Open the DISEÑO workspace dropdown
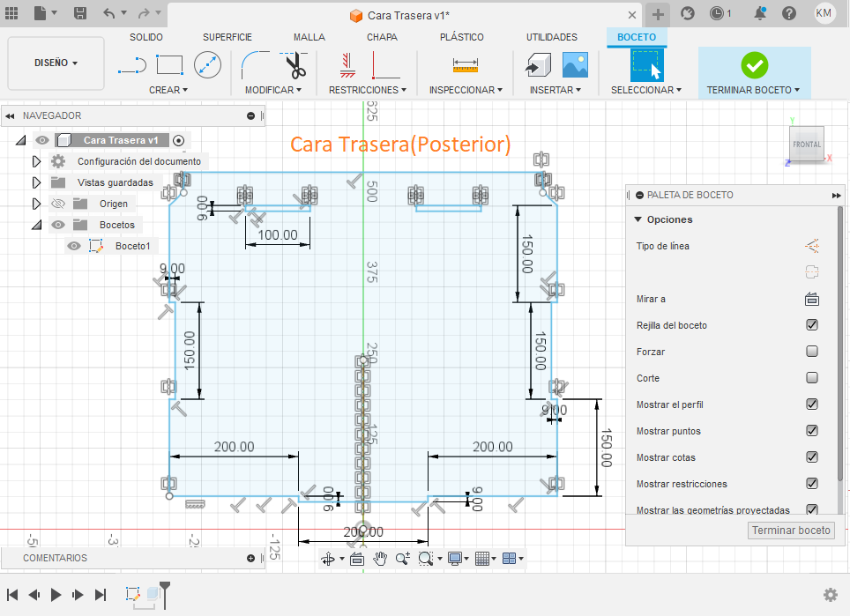This screenshot has width=850, height=616. coord(56,63)
